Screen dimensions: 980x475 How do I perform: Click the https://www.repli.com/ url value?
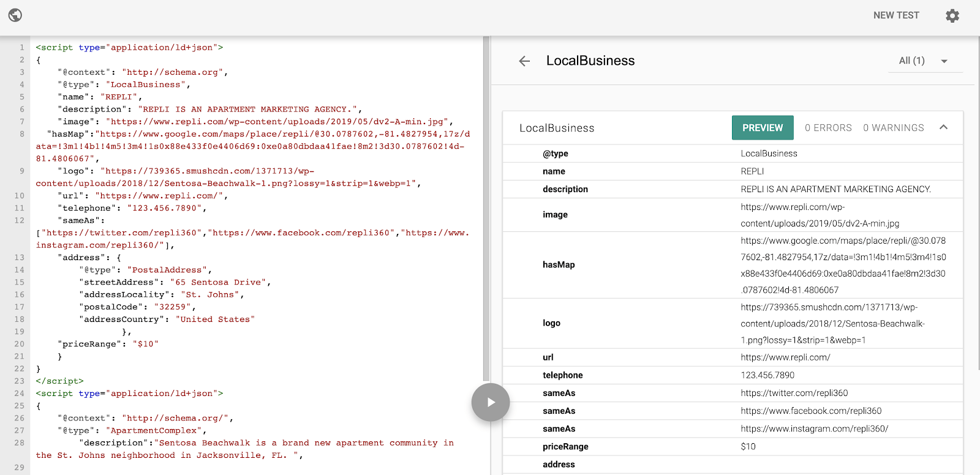click(x=785, y=357)
